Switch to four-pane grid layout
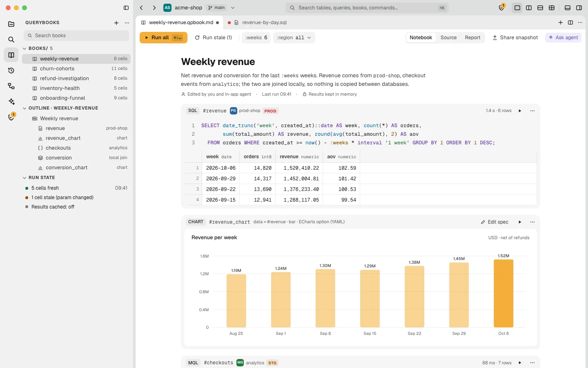588x368 pixels. [552, 8]
